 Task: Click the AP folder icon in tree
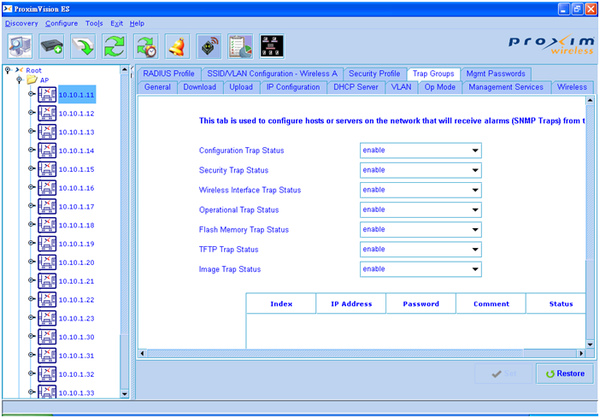pyautogui.click(x=32, y=80)
